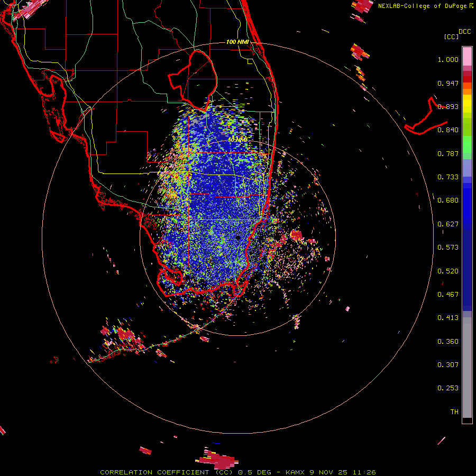Click the 100 NMI range ring label
476x476 pixels.
[x=237, y=42]
